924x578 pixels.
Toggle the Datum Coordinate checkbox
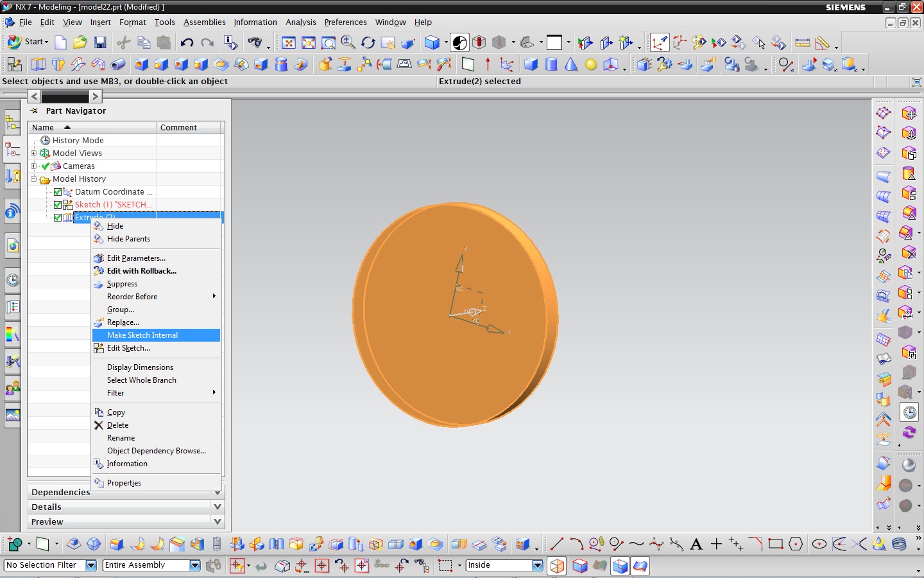point(58,191)
